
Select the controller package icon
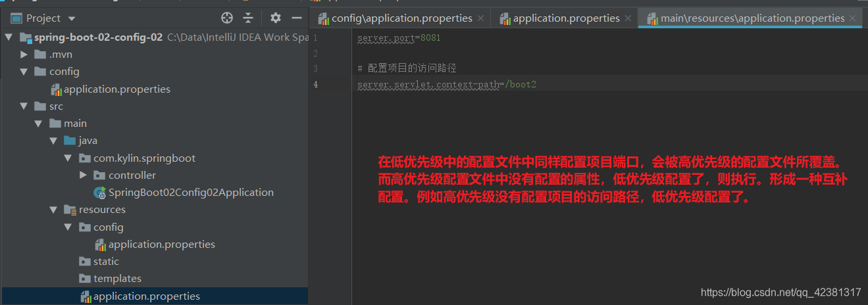(99, 175)
